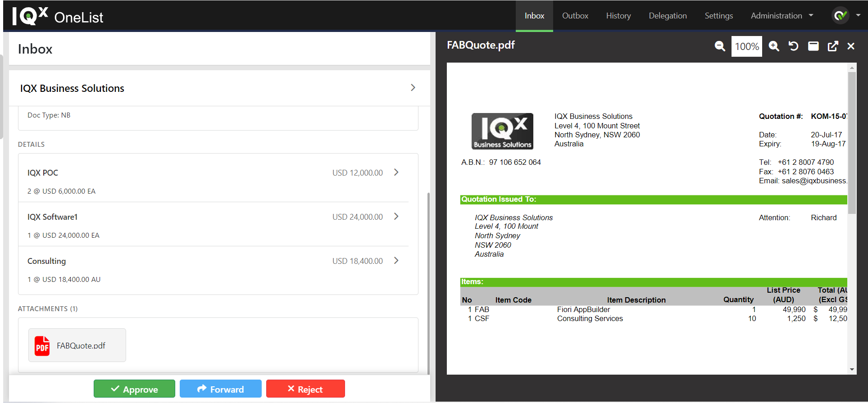Image resolution: width=868 pixels, height=403 pixels.
Task: Click the IQX Business Solutions logo in PDF
Action: pyautogui.click(x=502, y=131)
